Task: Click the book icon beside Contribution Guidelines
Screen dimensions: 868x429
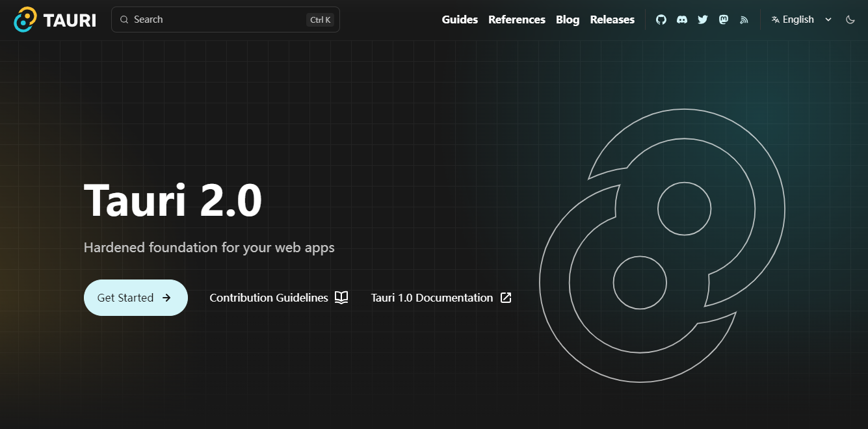Action: (341, 298)
